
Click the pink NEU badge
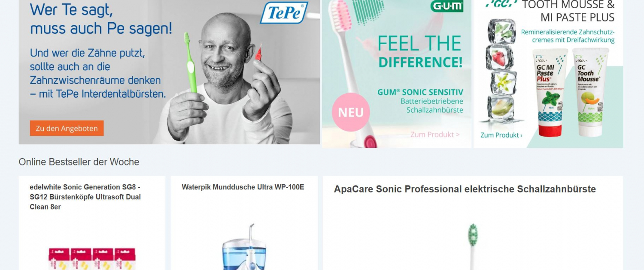click(x=351, y=112)
